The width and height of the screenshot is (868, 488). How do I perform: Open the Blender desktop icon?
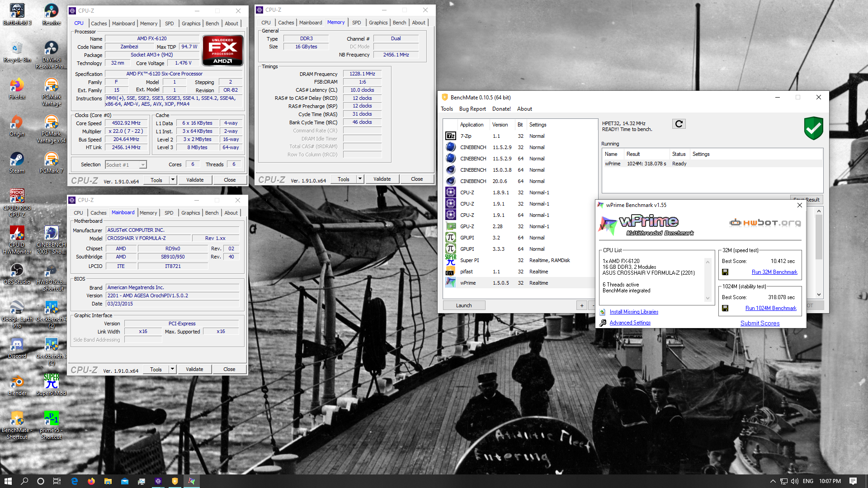(17, 385)
